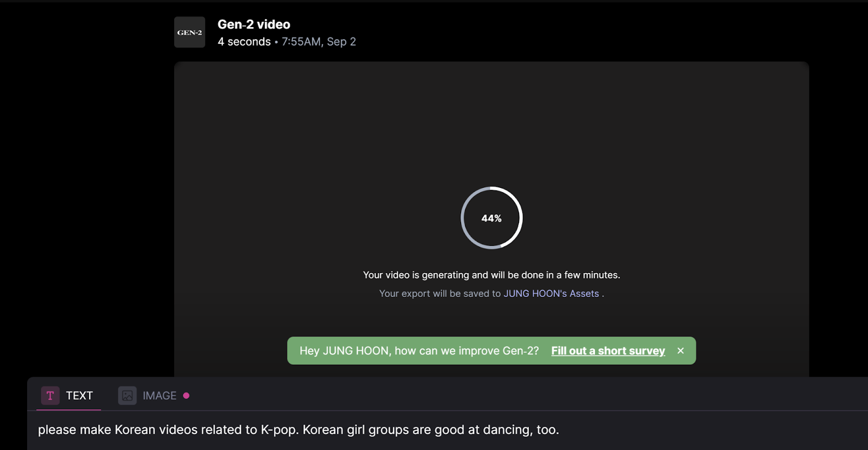Open the Fill out a short survey link

[608, 351]
